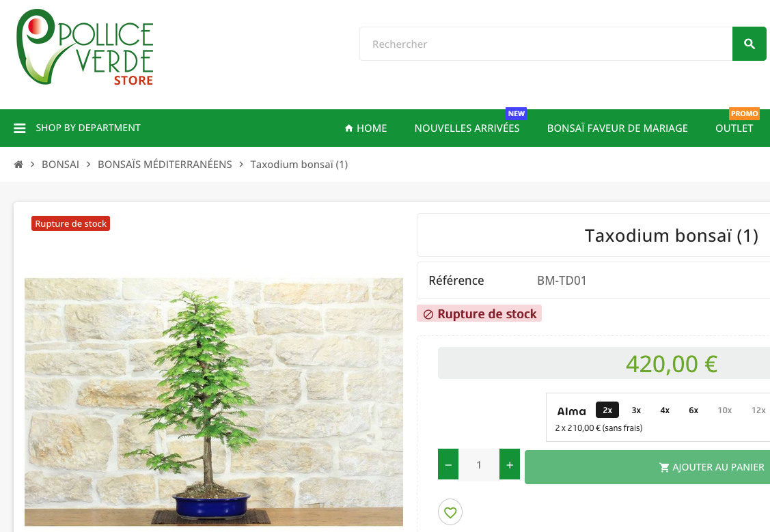770x532 pixels.
Task: Open Nouvelles Arrivées menu item
Action: [x=467, y=128]
